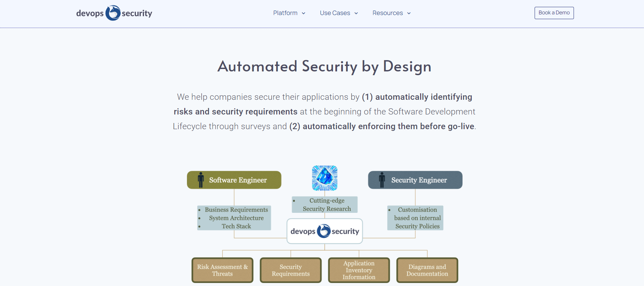
Task: Click the person icon beside Security Engineer
Action: pyautogui.click(x=382, y=180)
